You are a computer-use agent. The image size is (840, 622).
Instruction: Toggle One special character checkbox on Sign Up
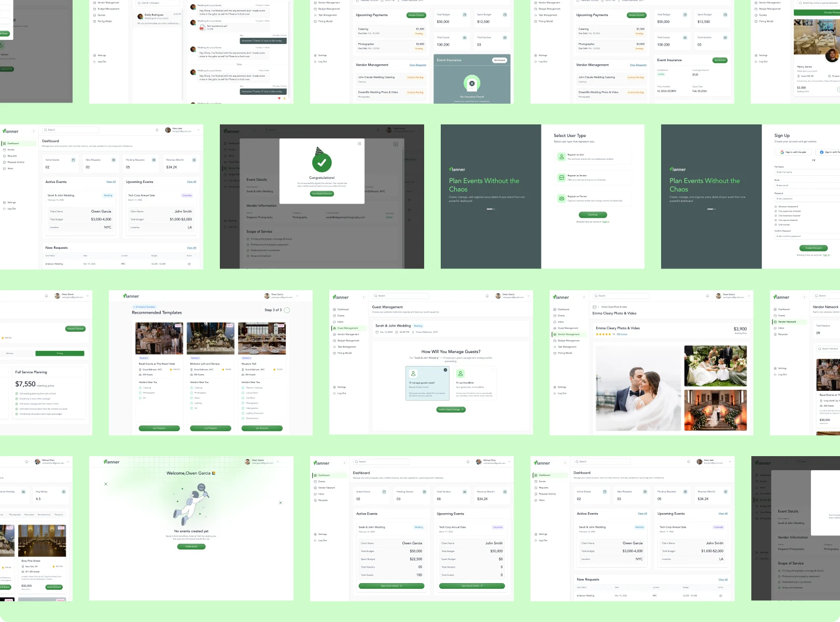click(776, 220)
